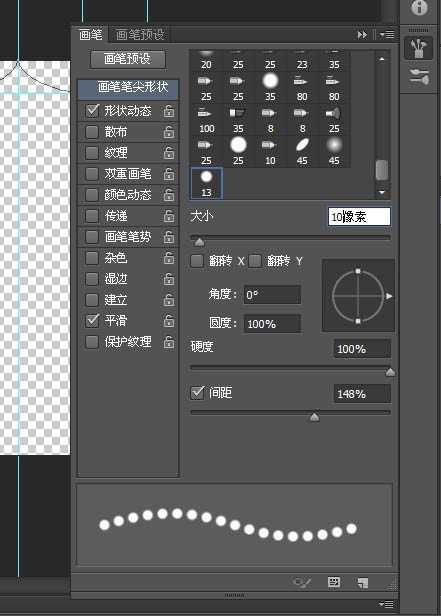Uncheck the 间距 spacing checkbox
The width and height of the screenshot is (441, 616).
(x=197, y=392)
